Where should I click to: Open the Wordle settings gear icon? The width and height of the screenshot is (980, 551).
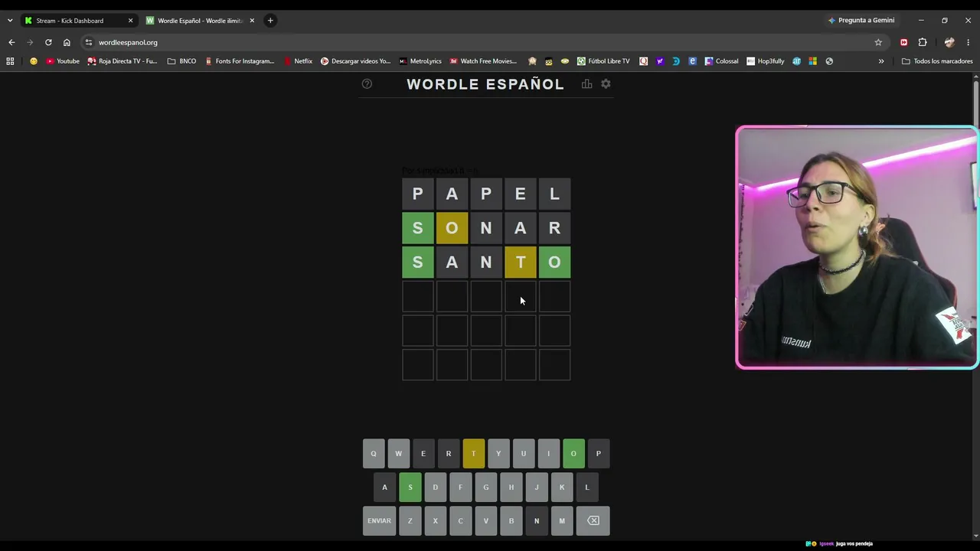click(x=606, y=83)
